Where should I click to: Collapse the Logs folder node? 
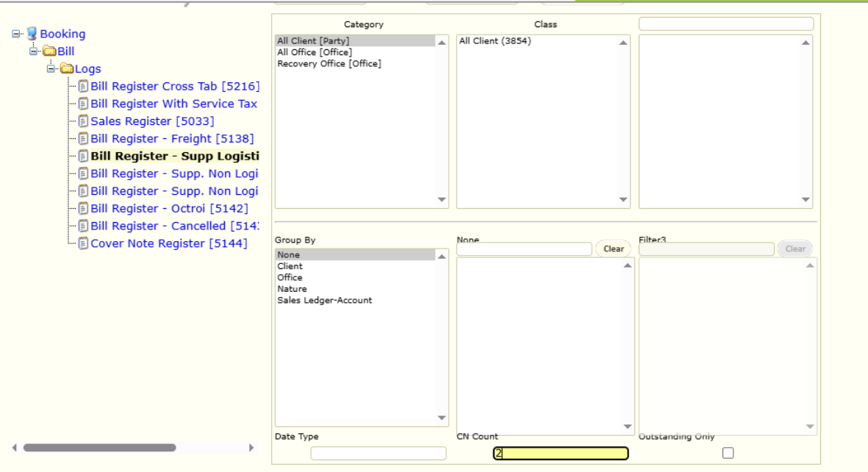[x=51, y=69]
